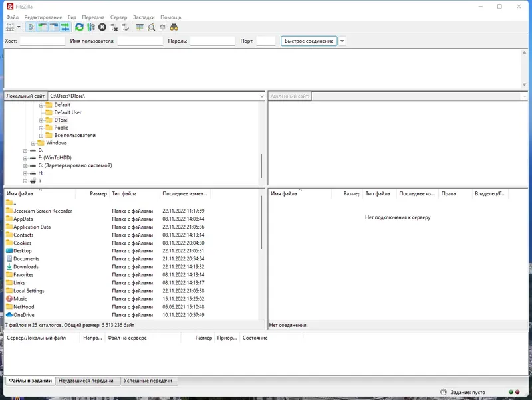Select the Music folder icon
The width and height of the screenshot is (532, 400).
click(9, 298)
